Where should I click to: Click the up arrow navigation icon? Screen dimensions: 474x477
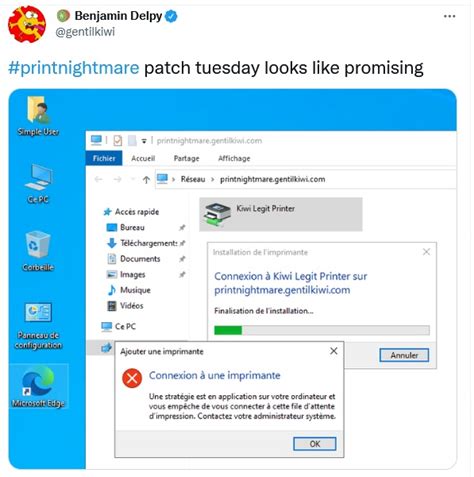click(146, 180)
